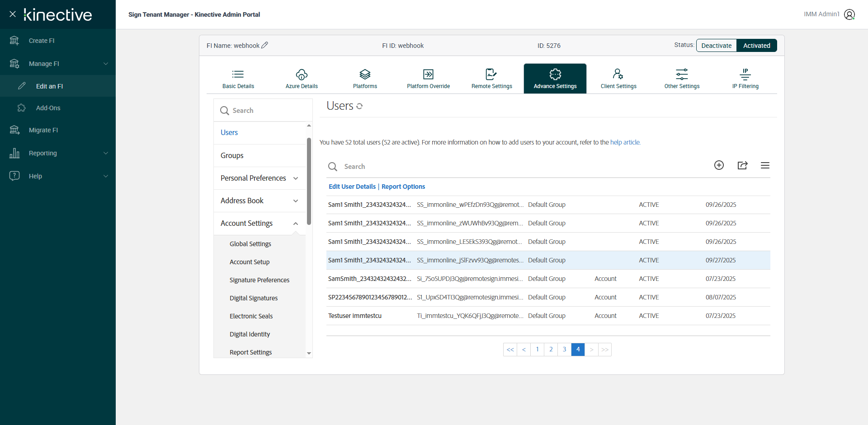This screenshot has width=868, height=425.
Task: Go to page 2 of users
Action: (551, 350)
